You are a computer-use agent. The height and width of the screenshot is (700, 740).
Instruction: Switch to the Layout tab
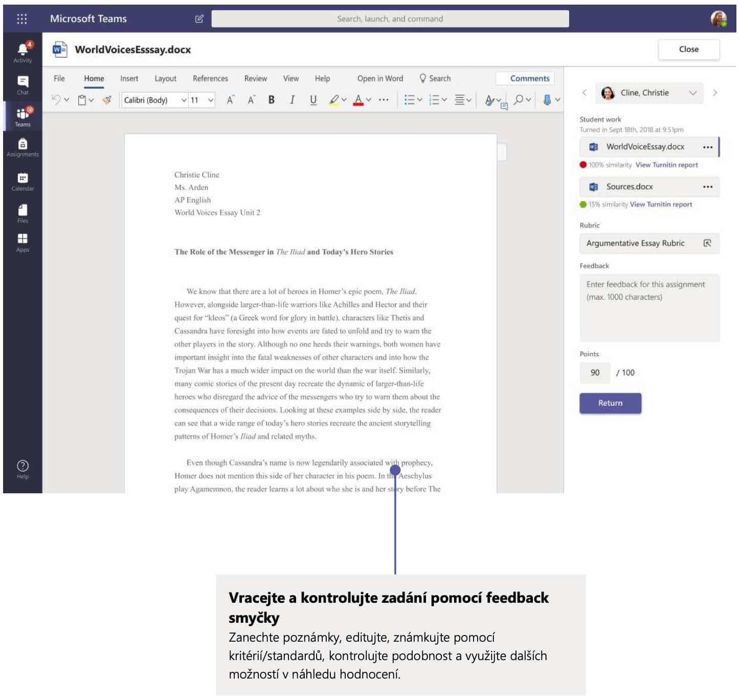click(165, 78)
